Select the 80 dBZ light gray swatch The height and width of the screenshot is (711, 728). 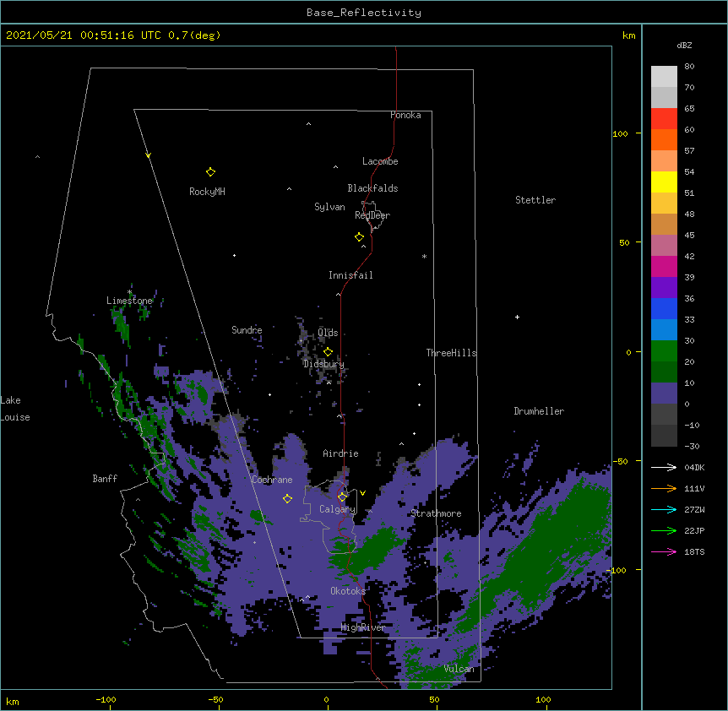pos(664,77)
